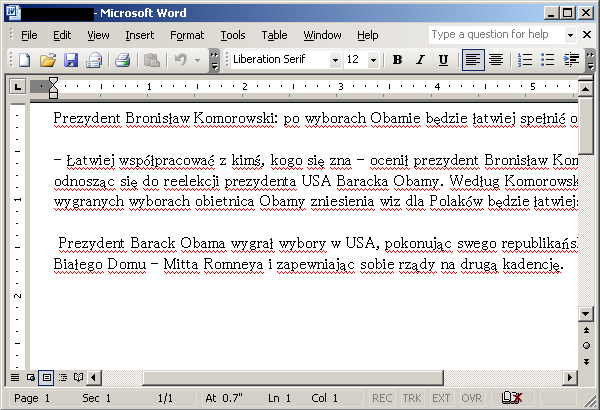The width and height of the screenshot is (600, 410).
Task: Toggle OVR overtype mode in status bar
Action: pos(471,398)
